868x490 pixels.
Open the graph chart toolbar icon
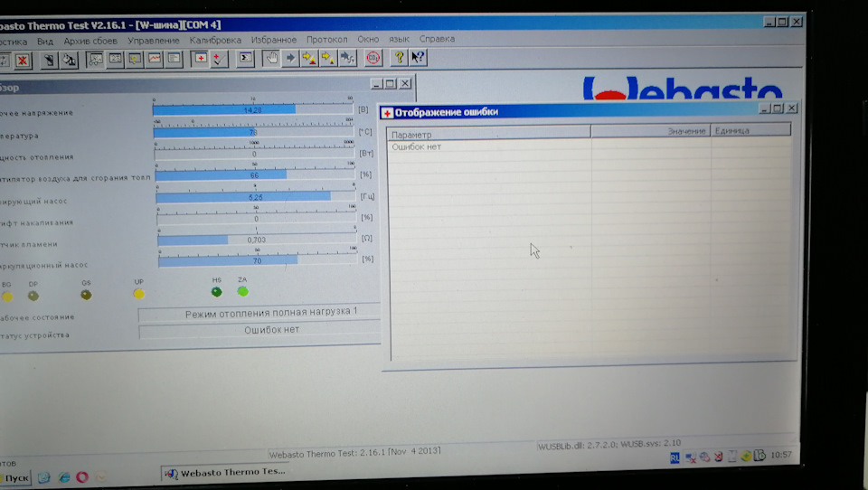pyautogui.click(x=155, y=59)
